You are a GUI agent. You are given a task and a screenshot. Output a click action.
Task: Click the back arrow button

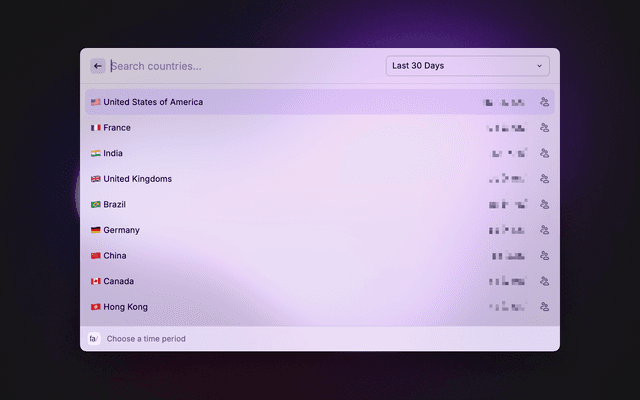(98, 66)
